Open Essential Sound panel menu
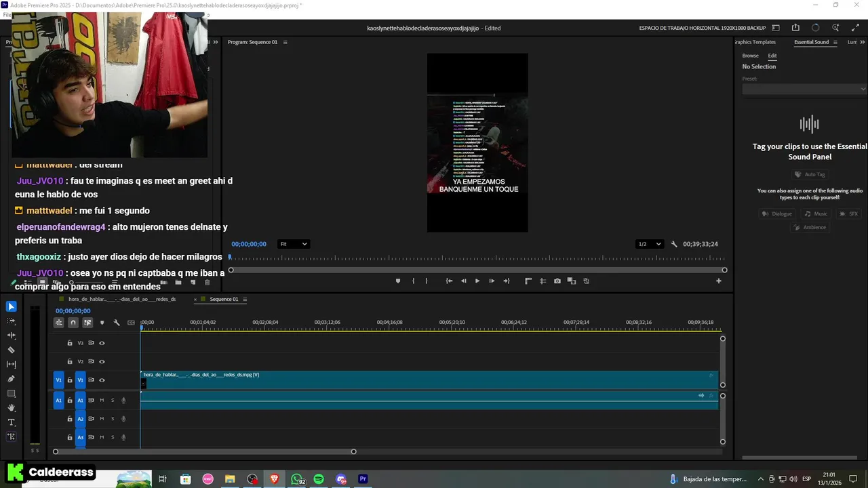Viewport: 868px width, 488px height. pos(835,42)
